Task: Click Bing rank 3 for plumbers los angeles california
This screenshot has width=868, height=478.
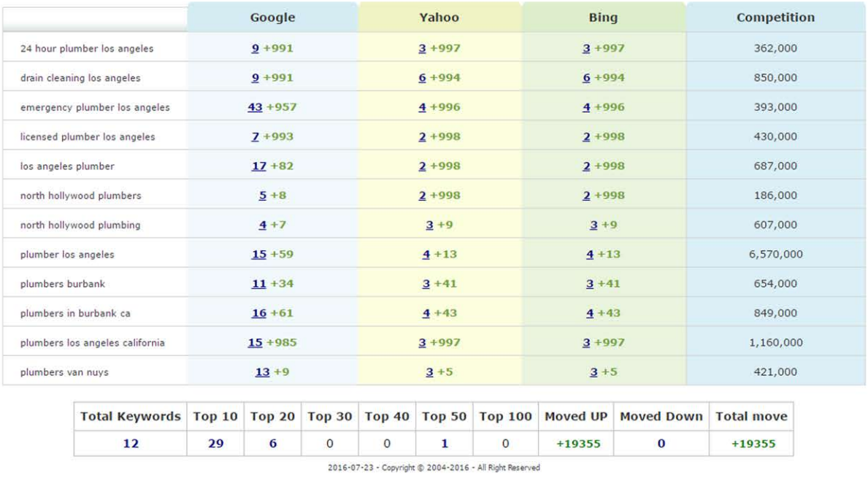Action: pyautogui.click(x=586, y=342)
